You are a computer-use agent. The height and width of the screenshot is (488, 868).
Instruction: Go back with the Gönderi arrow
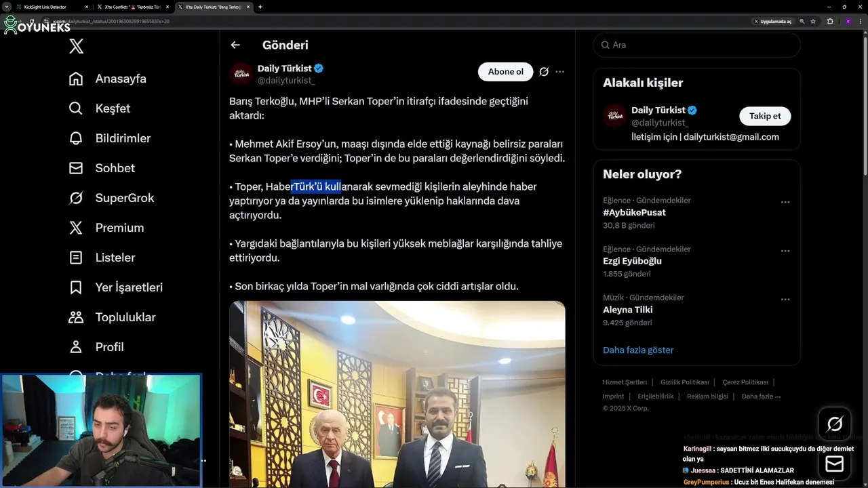235,45
